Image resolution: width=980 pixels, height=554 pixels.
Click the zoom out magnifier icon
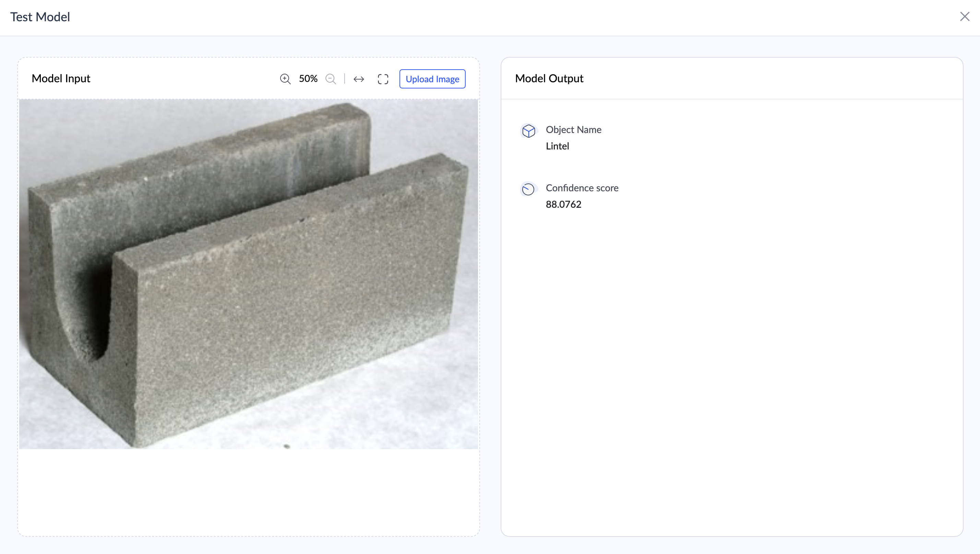coord(331,79)
